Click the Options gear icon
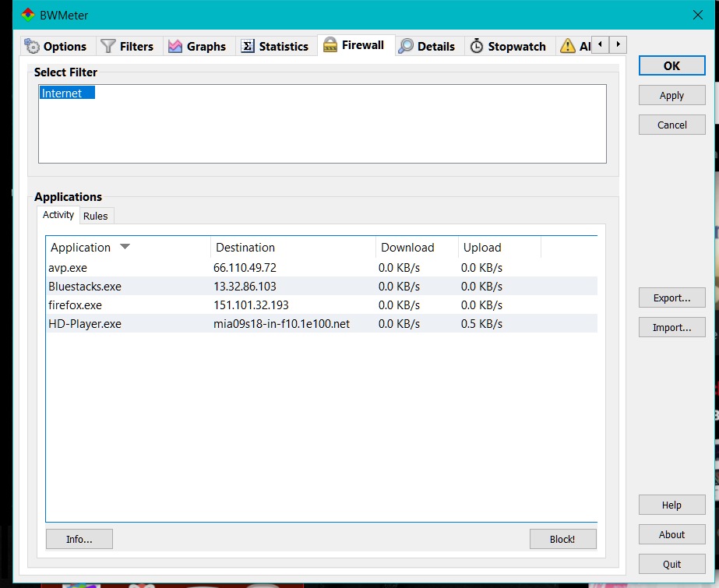The width and height of the screenshot is (719, 588). click(32, 46)
